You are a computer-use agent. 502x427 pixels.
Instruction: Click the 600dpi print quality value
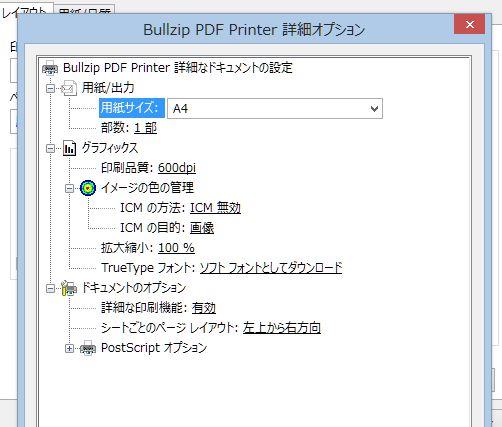pos(177,168)
